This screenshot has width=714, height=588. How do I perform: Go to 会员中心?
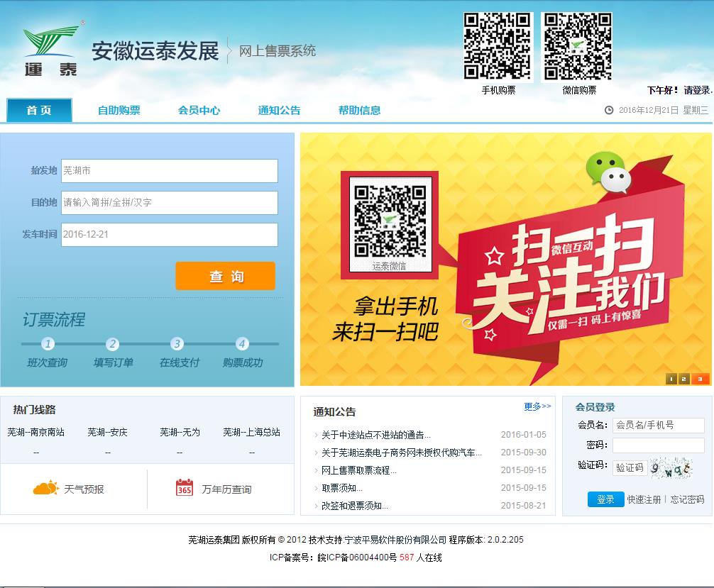(199, 110)
